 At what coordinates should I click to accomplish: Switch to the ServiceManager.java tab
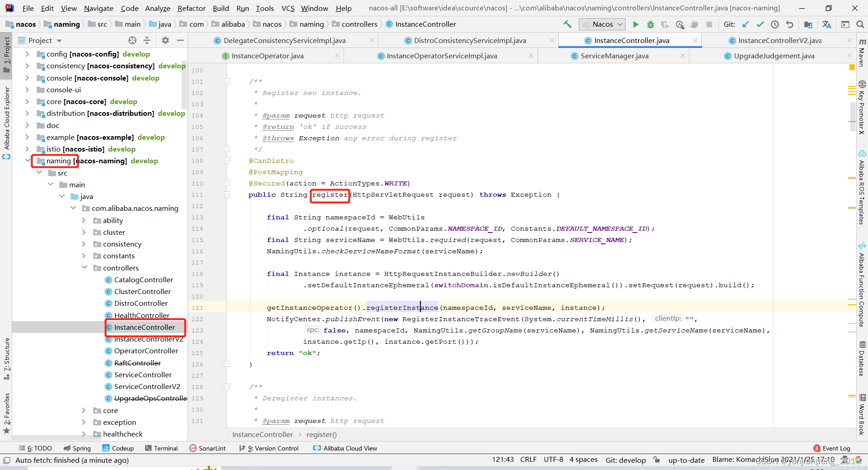click(615, 56)
